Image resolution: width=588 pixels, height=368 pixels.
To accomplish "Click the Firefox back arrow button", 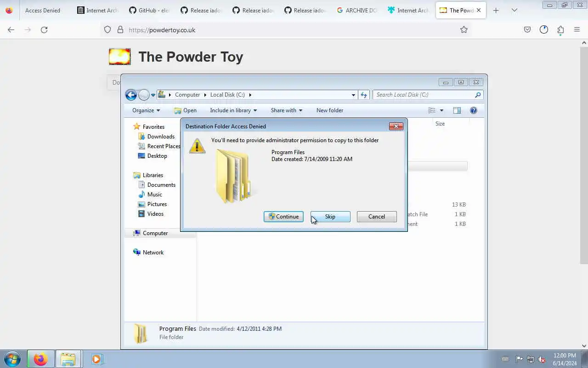I will 11,29.
